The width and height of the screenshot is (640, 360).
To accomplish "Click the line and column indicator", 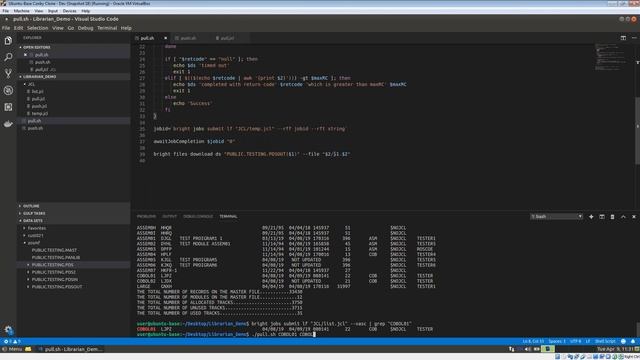I will [533, 341].
